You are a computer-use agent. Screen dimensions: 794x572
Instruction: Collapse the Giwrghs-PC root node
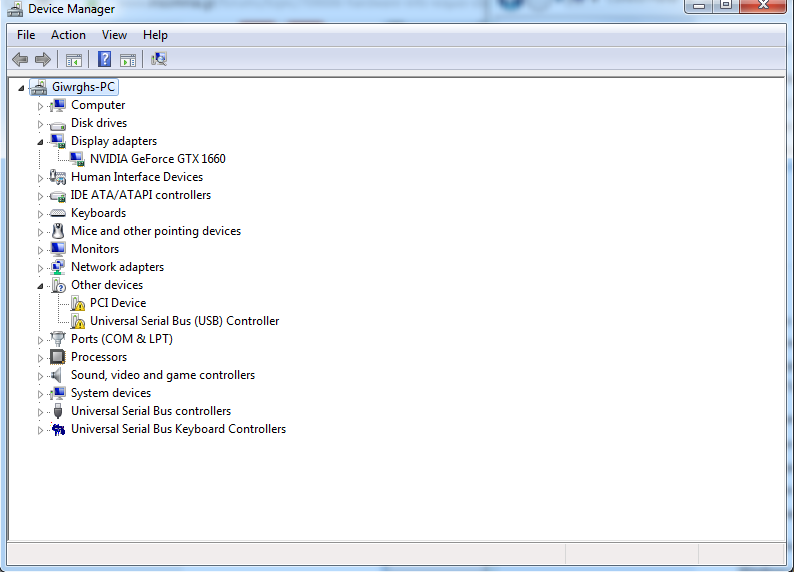click(x=21, y=88)
